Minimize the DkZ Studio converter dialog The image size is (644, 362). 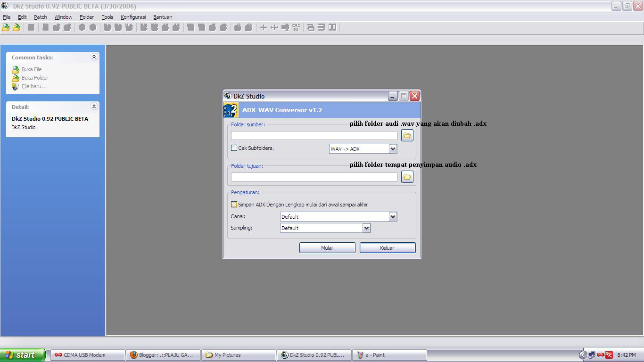pyautogui.click(x=393, y=96)
